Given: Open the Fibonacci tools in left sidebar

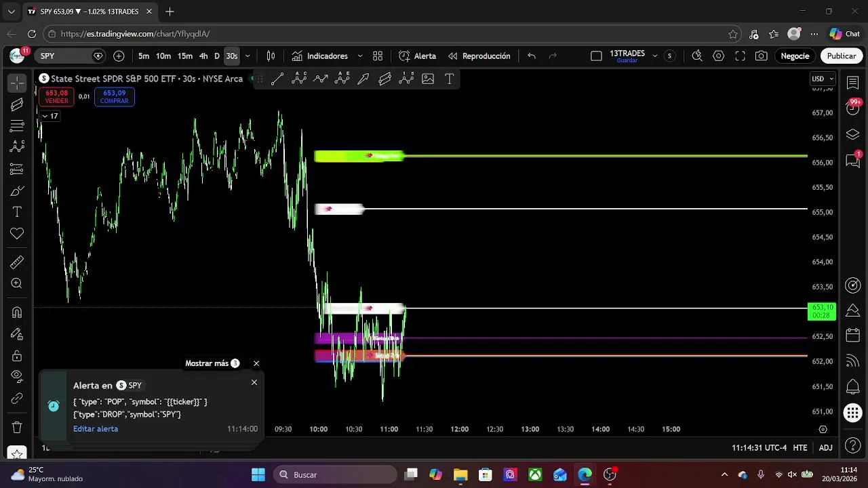Looking at the screenshot, I should click(x=17, y=125).
